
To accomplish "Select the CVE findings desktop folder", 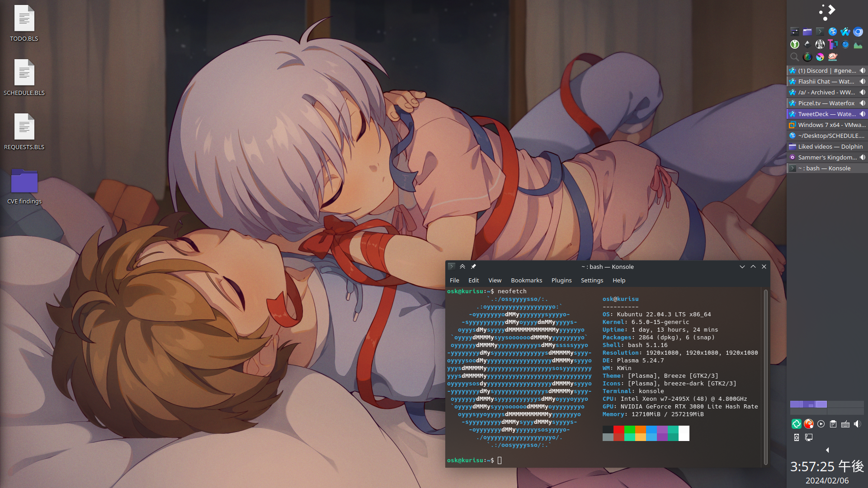I will click(24, 186).
